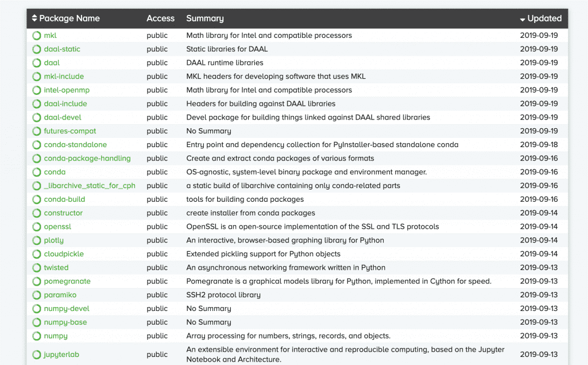Sort the table by Package Name
Screen dimensions: 588x365
tap(66, 18)
